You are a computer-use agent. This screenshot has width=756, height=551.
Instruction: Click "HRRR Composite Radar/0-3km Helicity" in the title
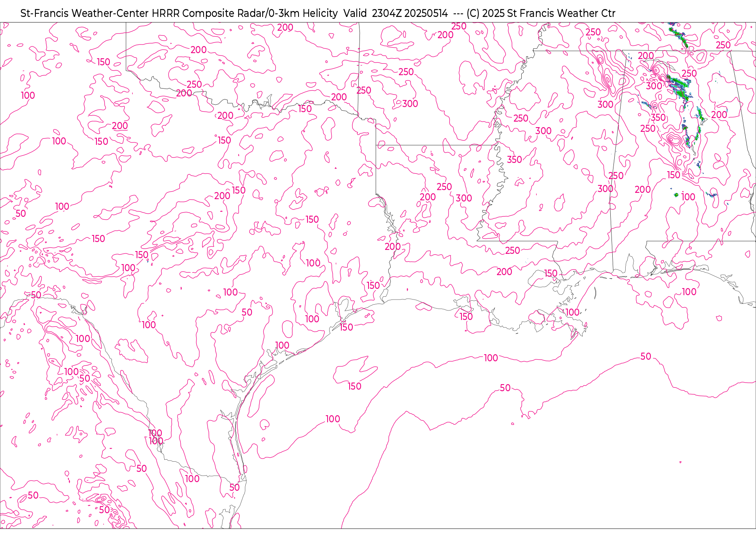(245, 13)
